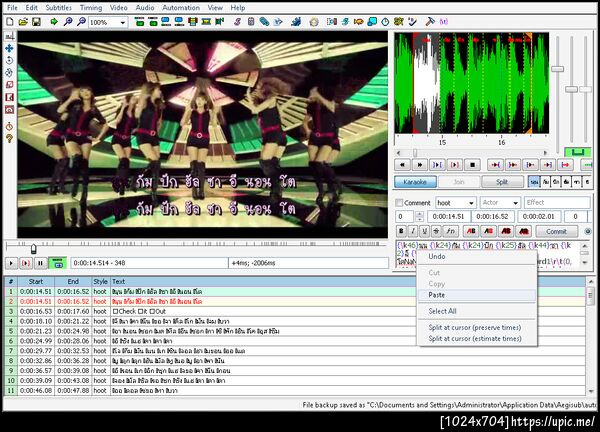Select the clip rectangle tool
Screen dimensions: 600x432
(9, 97)
